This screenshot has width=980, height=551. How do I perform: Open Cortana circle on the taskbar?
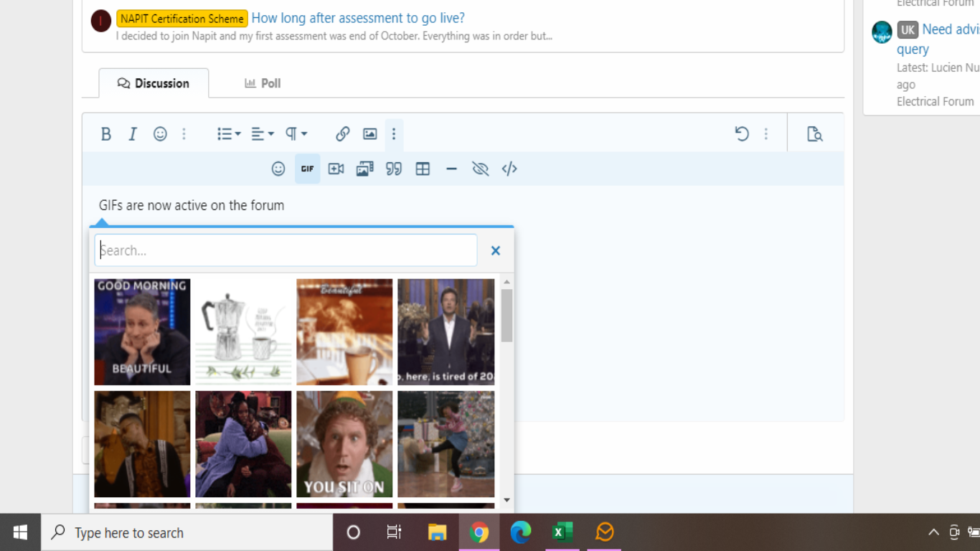[353, 532]
